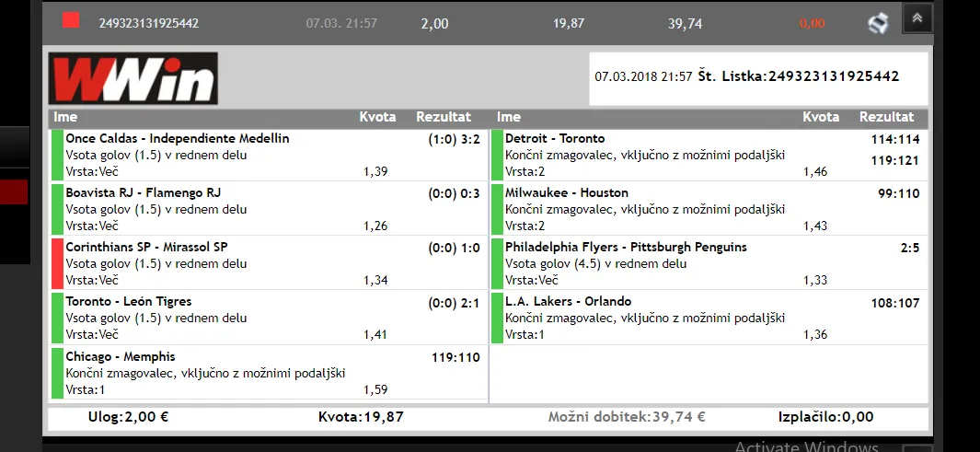Screen dimensions: 980x452
Task: Click Detroit - Toronto match
Action: pyautogui.click(x=555, y=138)
